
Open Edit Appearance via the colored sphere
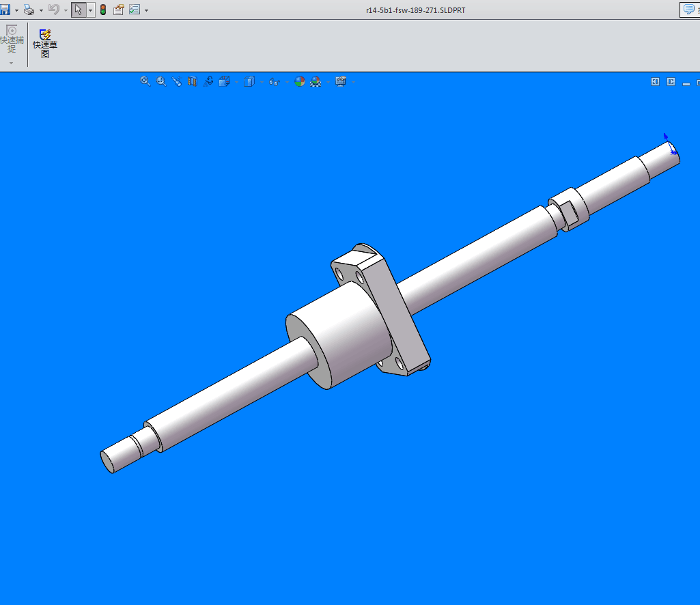tap(298, 81)
